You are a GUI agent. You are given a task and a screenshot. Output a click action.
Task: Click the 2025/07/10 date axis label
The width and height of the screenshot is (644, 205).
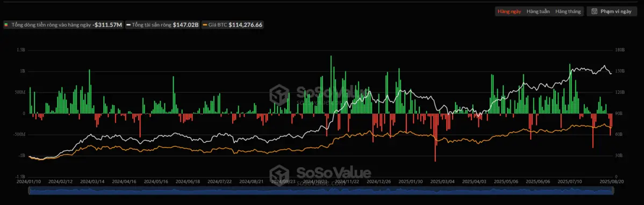click(x=569, y=181)
